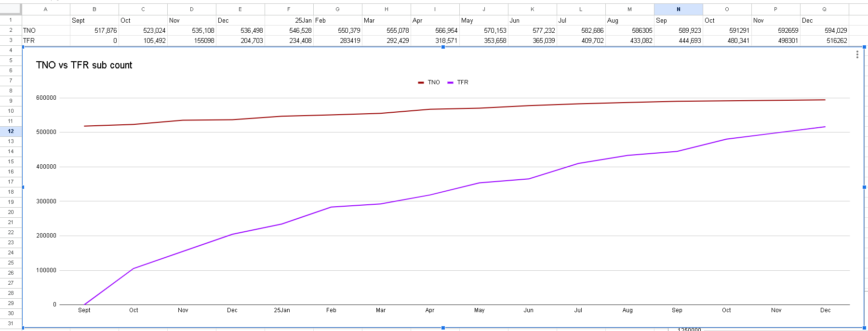Click cell containing 582,686

pyautogui.click(x=581, y=30)
